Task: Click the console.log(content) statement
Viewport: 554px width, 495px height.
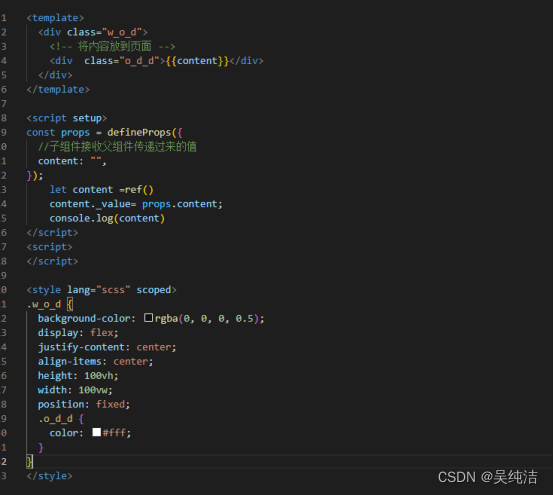Action: coord(107,218)
